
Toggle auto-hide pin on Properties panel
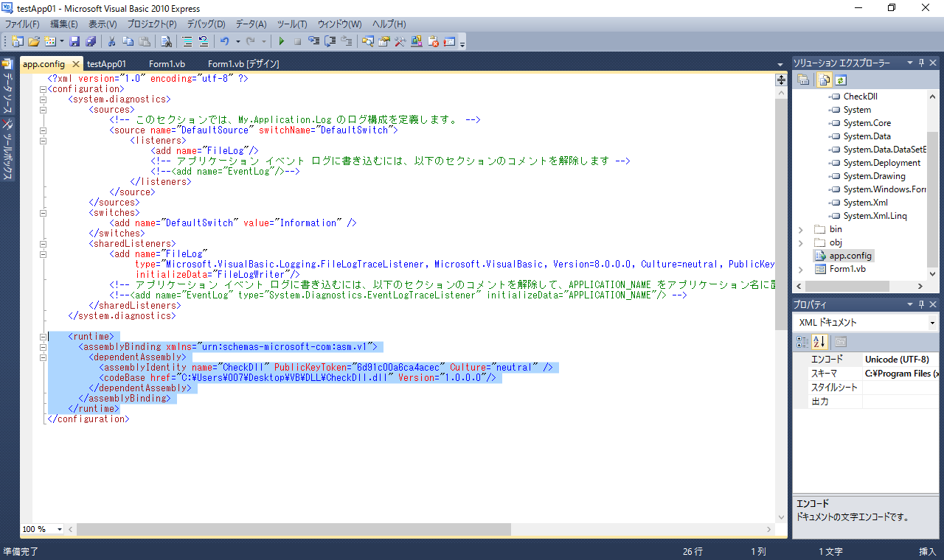pos(922,304)
